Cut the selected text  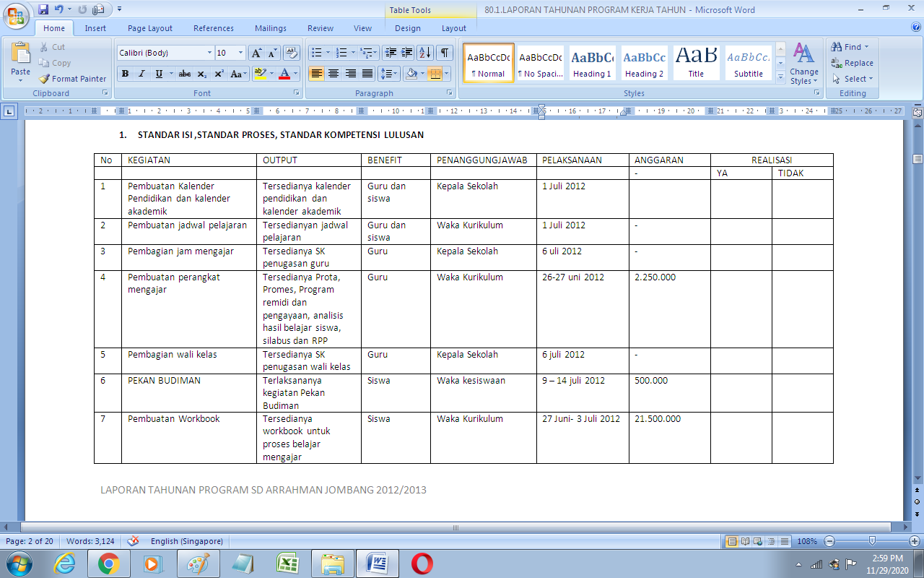pyautogui.click(x=52, y=47)
